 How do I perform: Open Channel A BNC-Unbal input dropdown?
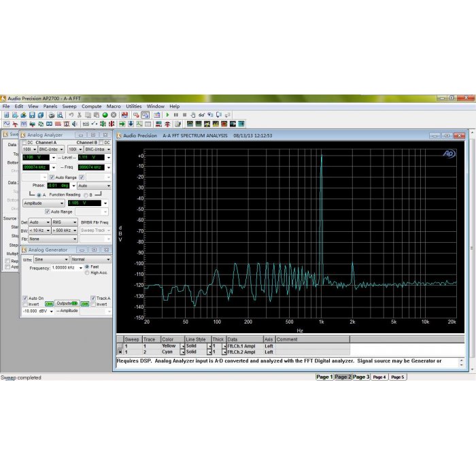coord(51,150)
